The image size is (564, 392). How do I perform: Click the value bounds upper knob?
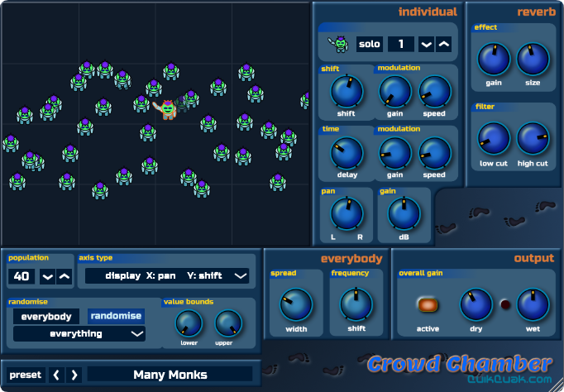[x=228, y=323]
